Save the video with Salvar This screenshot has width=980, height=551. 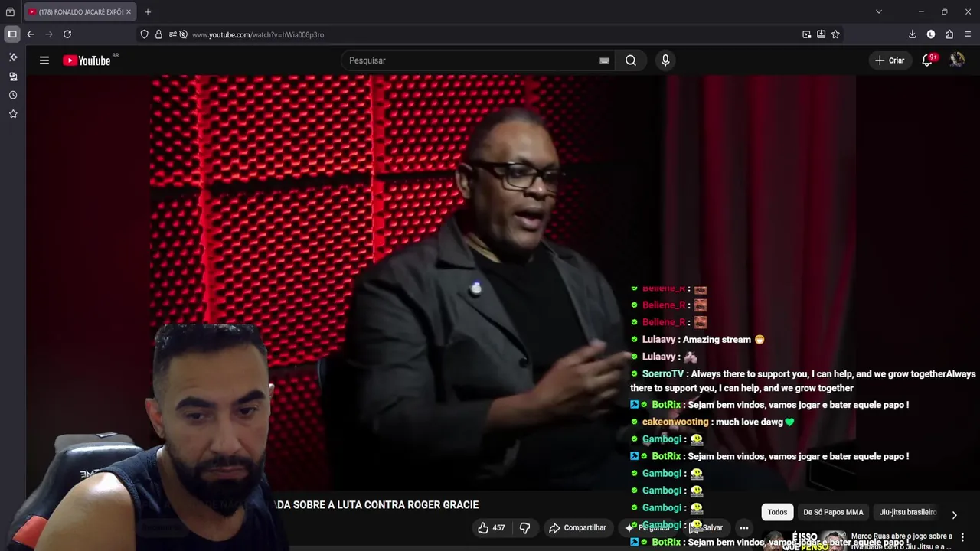point(708,528)
